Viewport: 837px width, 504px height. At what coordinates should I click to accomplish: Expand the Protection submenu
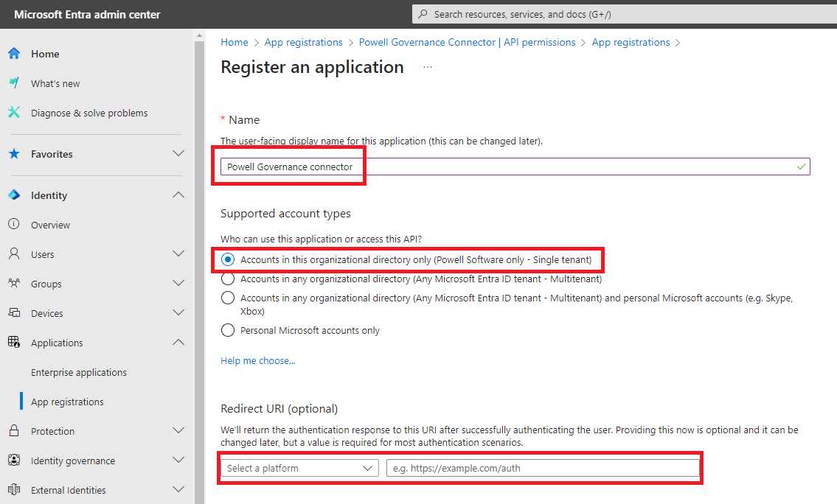pos(178,430)
